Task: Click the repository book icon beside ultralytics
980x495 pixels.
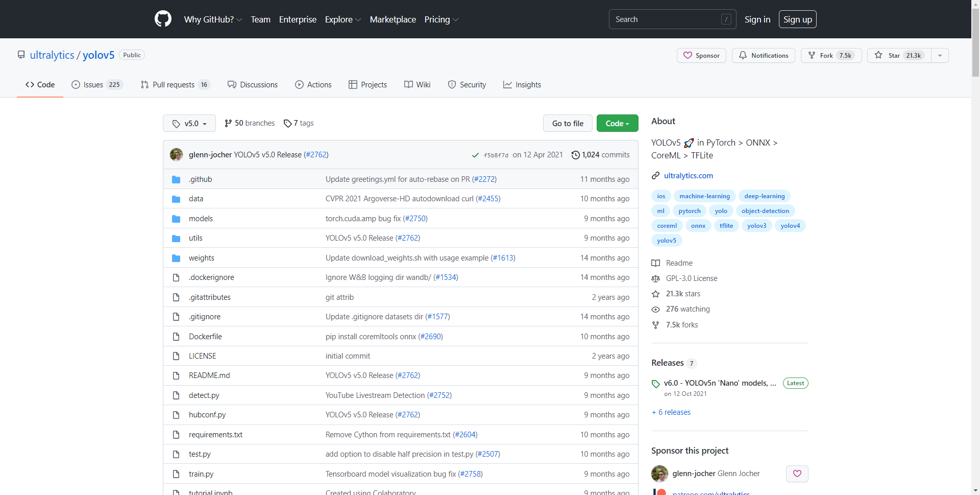Action: 21,55
